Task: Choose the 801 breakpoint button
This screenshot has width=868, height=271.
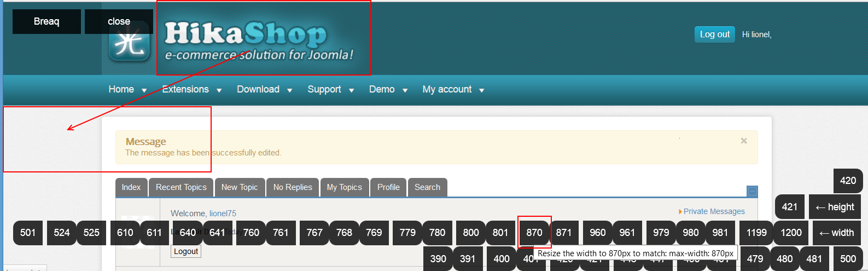Action: 500,233
